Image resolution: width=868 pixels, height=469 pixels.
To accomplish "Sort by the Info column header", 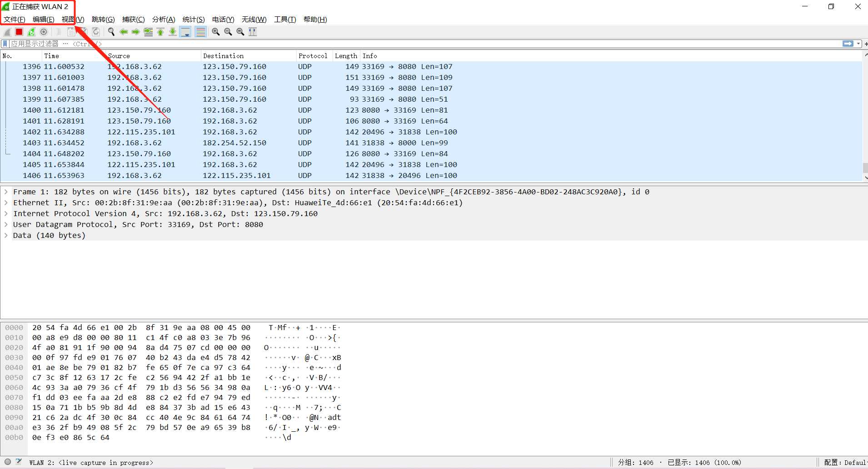I will click(x=611, y=56).
